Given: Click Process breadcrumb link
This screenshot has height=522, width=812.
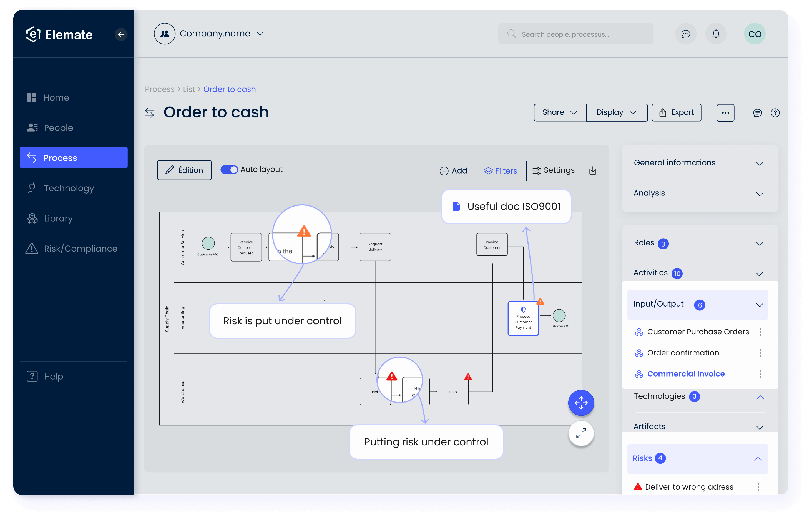Looking at the screenshot, I should [160, 89].
